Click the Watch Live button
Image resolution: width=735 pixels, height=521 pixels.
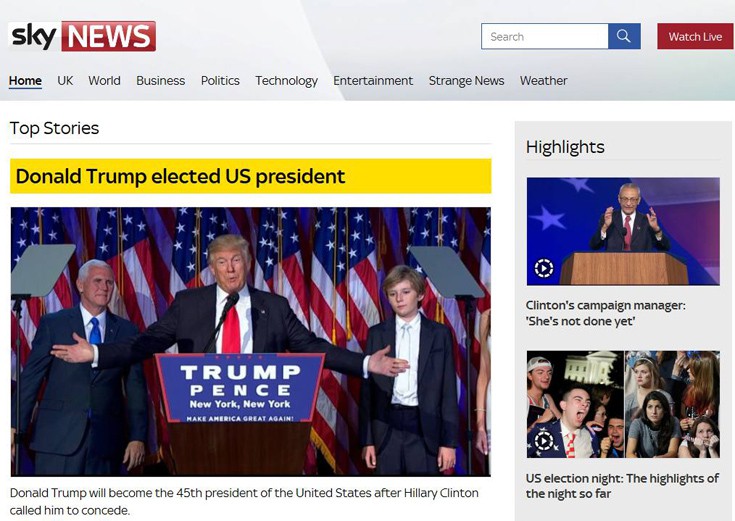695,36
